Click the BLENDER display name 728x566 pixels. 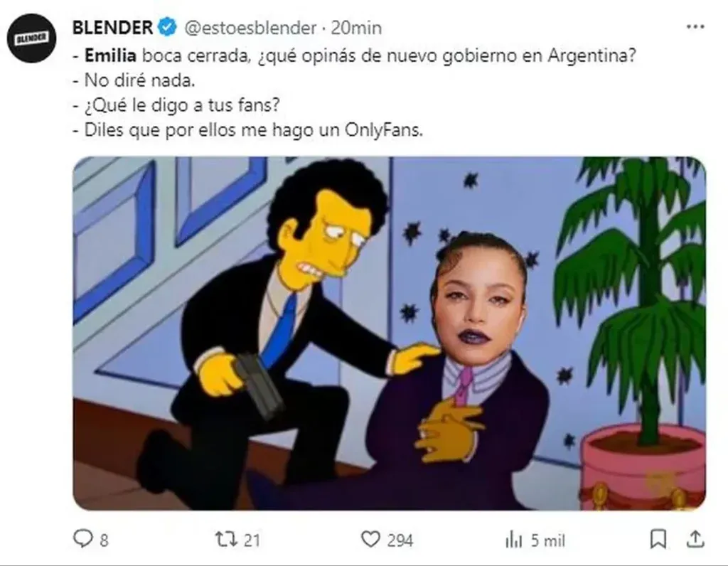[x=112, y=28]
